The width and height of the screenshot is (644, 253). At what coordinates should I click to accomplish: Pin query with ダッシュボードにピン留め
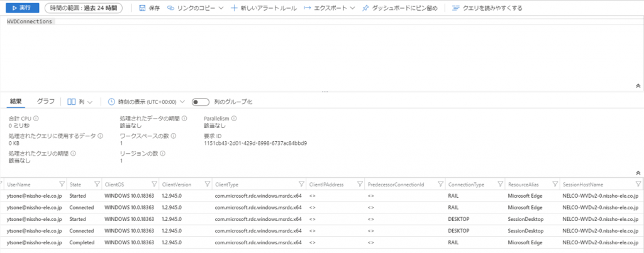click(399, 8)
